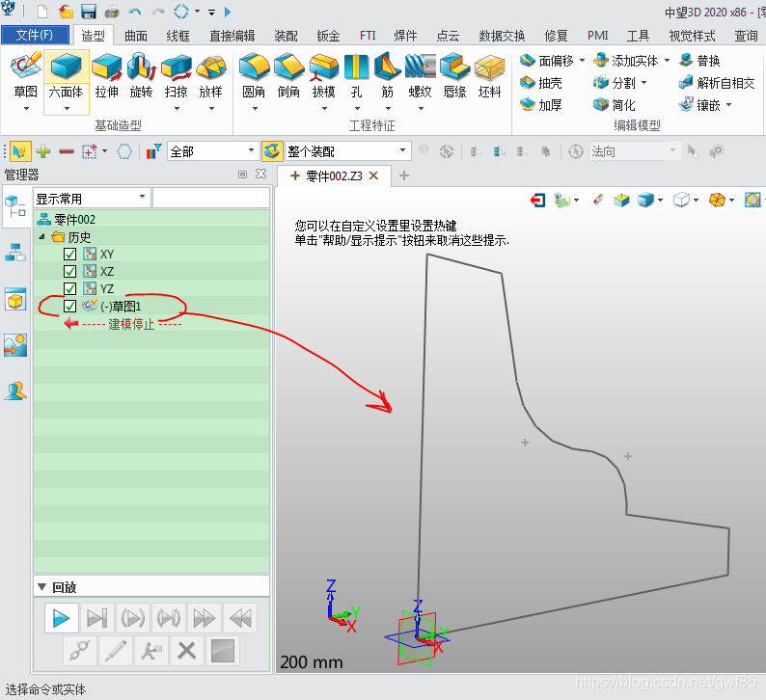Click the 文件(F) file menu button
Image resolution: width=766 pixels, height=700 pixels.
35,36
